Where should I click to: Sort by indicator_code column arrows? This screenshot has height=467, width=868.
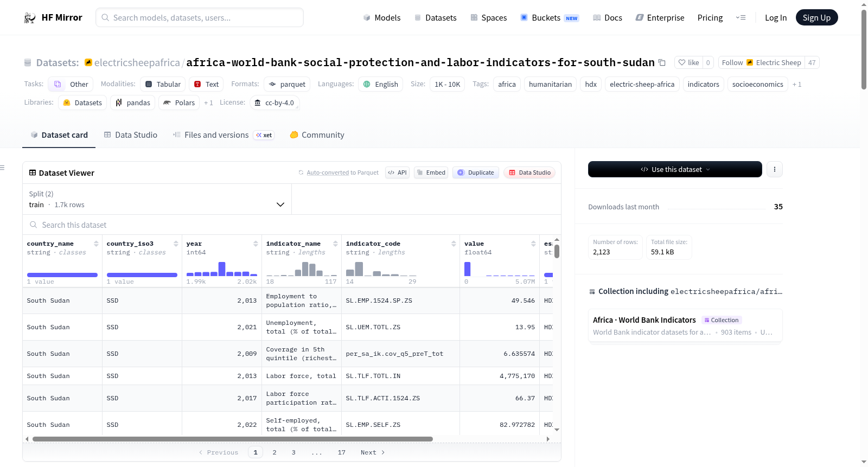click(454, 244)
